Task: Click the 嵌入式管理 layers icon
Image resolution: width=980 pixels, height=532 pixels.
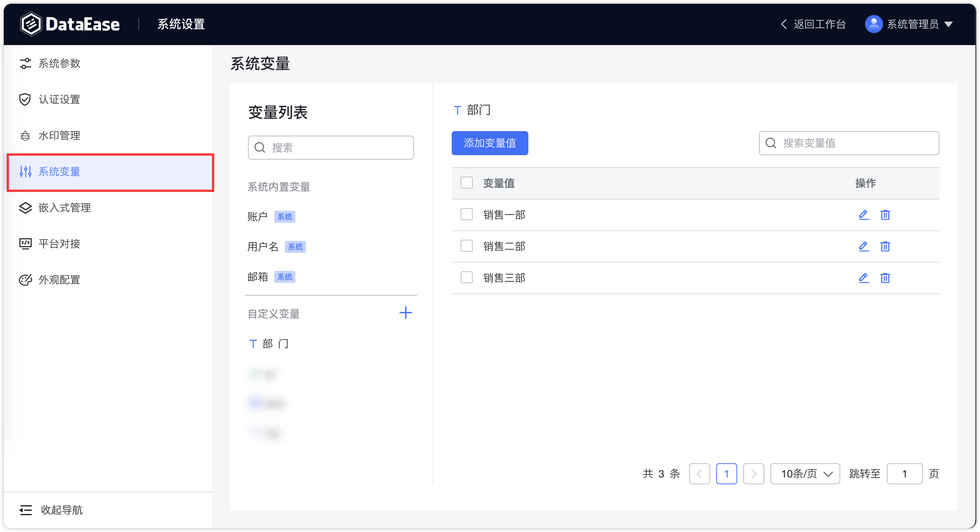Action: [x=25, y=208]
